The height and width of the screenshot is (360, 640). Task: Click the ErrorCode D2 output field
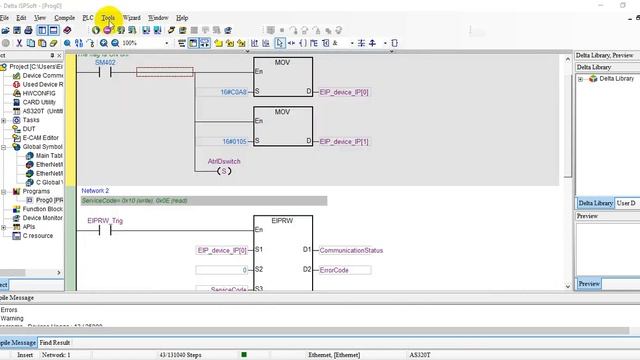345,270
